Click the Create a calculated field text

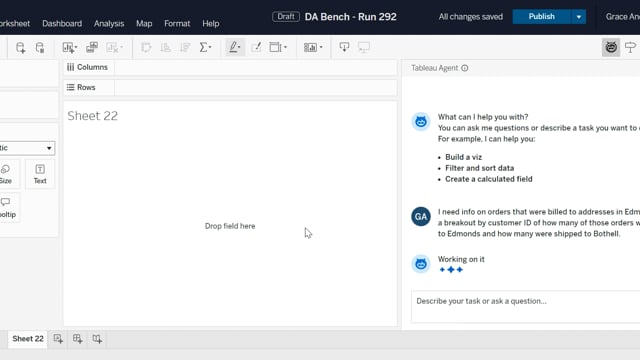(x=489, y=179)
